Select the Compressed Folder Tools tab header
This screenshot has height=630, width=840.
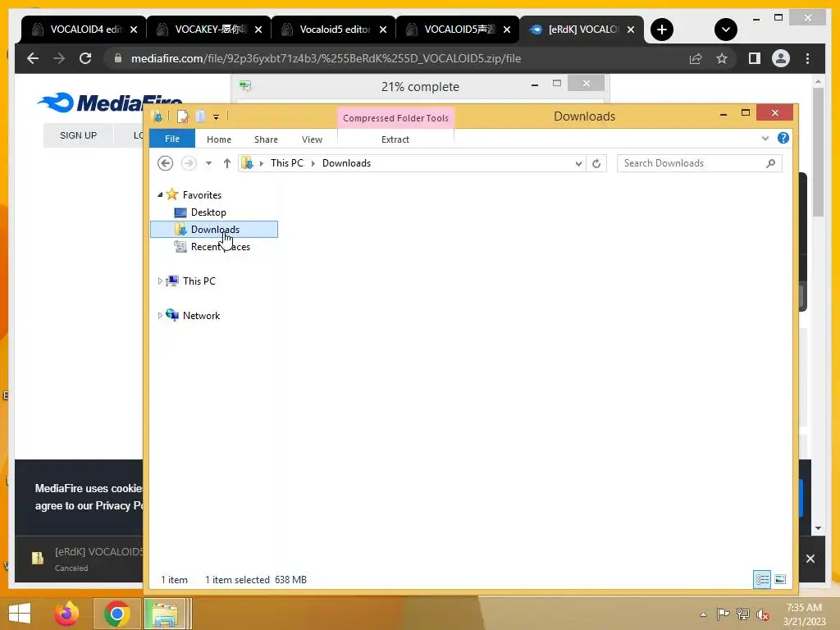395,118
